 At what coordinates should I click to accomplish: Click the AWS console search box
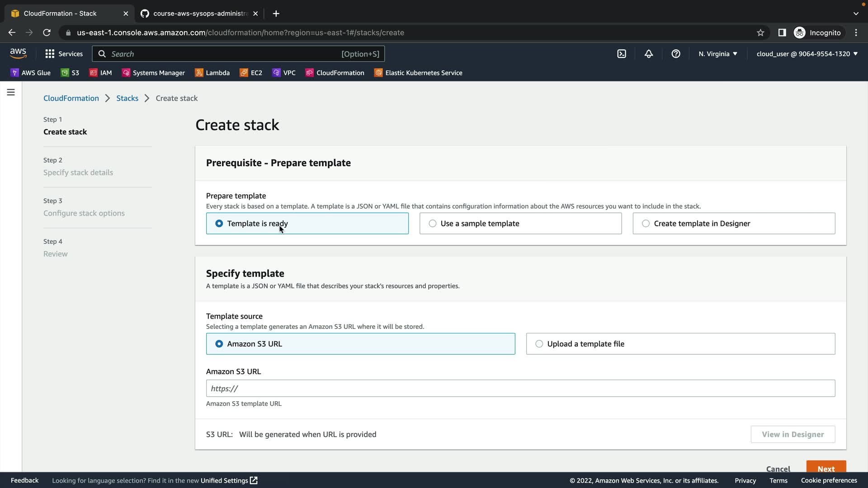[x=238, y=54]
